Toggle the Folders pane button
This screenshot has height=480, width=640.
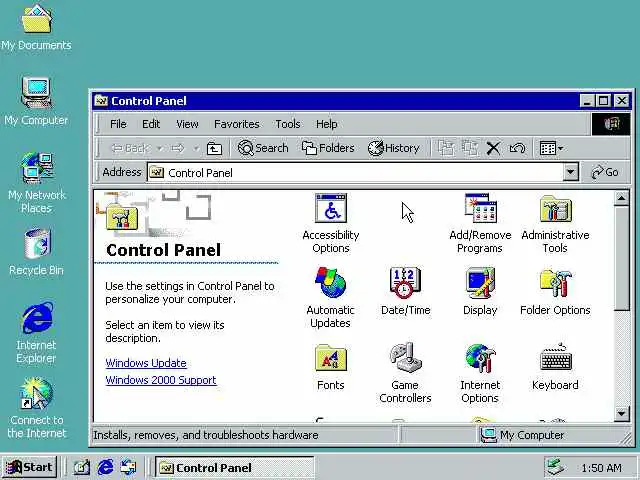coord(328,148)
